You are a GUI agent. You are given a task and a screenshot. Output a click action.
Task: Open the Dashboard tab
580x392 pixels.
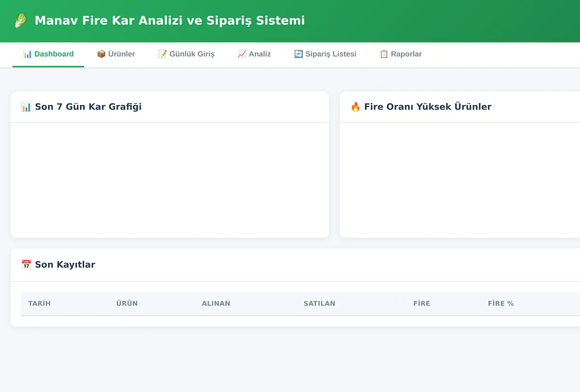point(48,54)
